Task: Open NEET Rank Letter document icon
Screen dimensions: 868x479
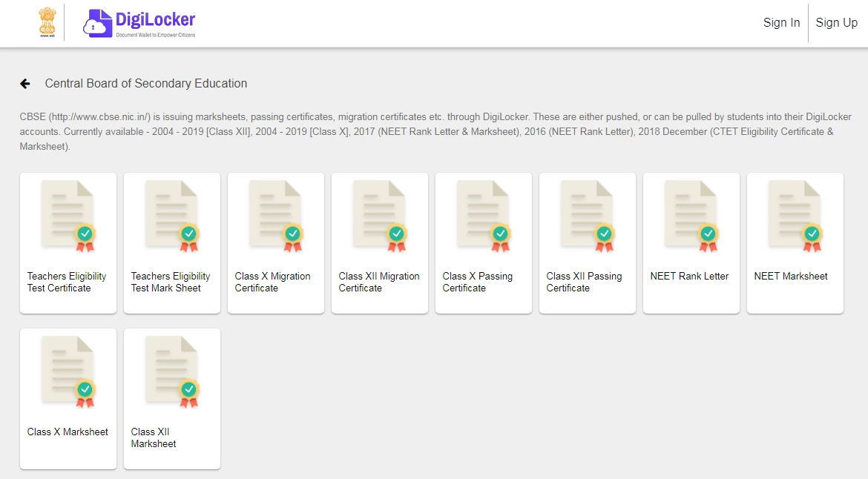Action: coord(691,217)
